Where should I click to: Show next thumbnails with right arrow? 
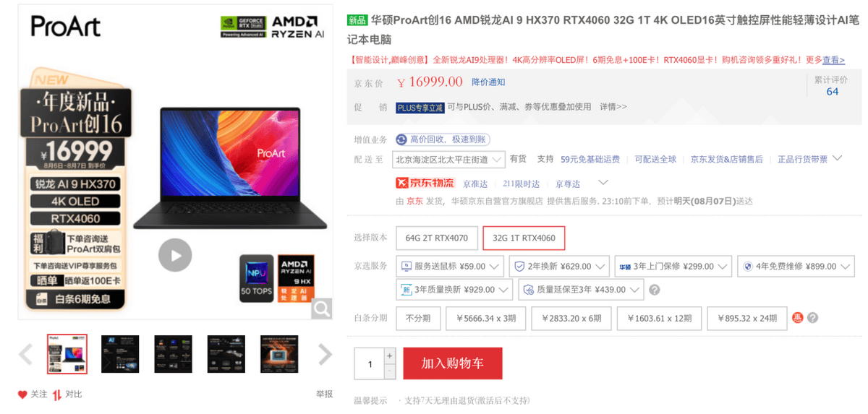click(325, 354)
